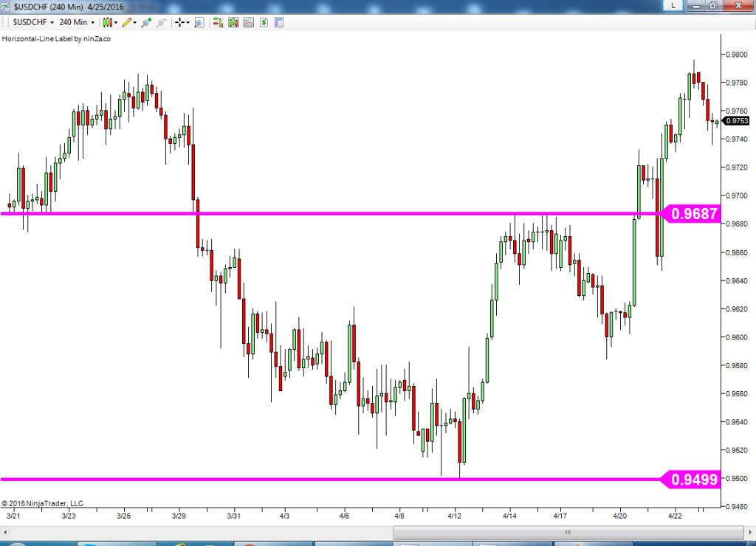The height and width of the screenshot is (546, 756).
Task: Click the 0.9580 price axis label
Action: pos(737,366)
